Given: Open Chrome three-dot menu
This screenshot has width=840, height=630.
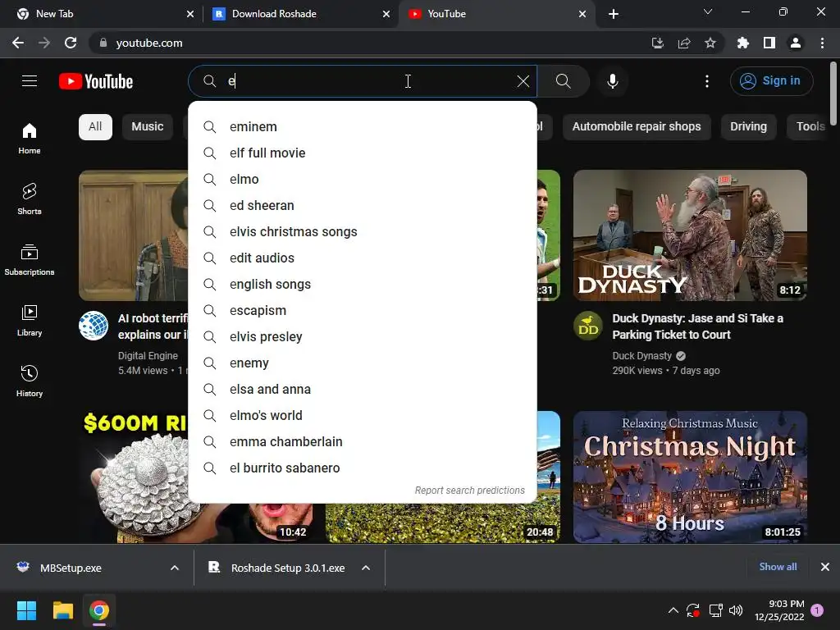Looking at the screenshot, I should click(822, 43).
